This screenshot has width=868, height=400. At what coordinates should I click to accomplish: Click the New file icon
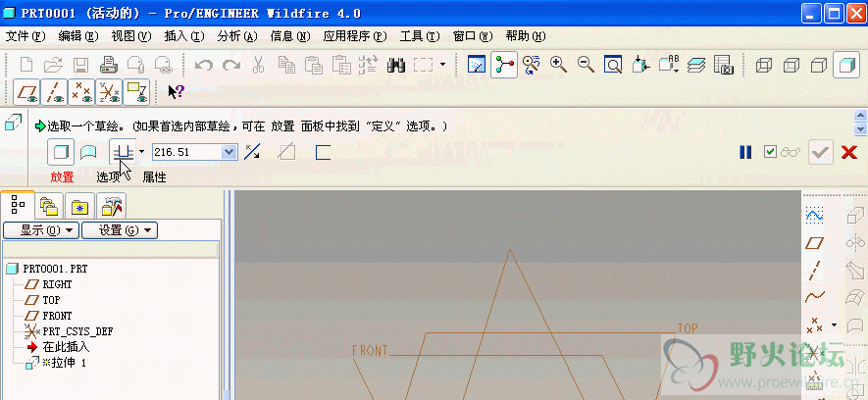tap(26, 66)
